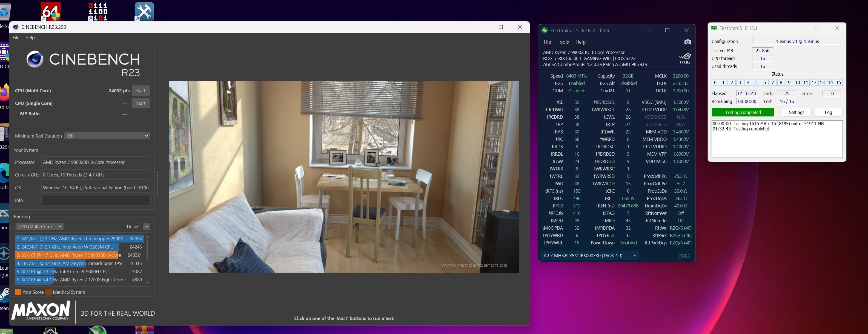Open the binary digits desktop shortcut icon
Image resolution: width=868 pixels, height=334 pixels.
[98, 12]
